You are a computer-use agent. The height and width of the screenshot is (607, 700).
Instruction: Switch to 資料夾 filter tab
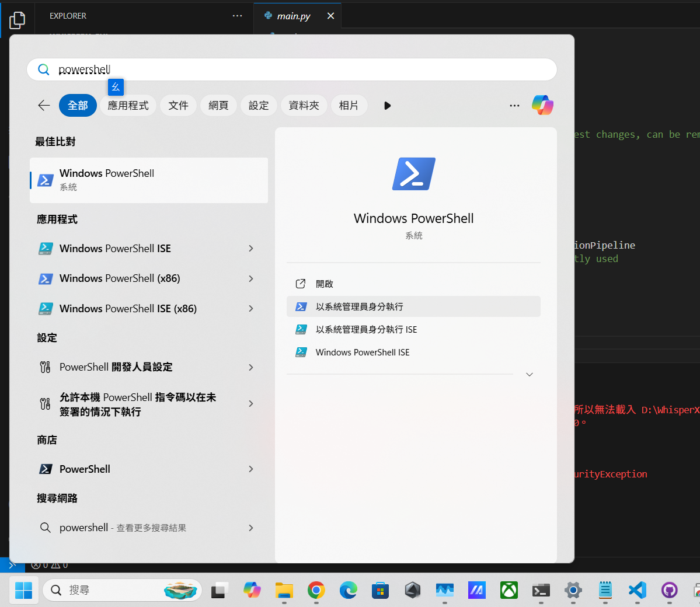[304, 105]
